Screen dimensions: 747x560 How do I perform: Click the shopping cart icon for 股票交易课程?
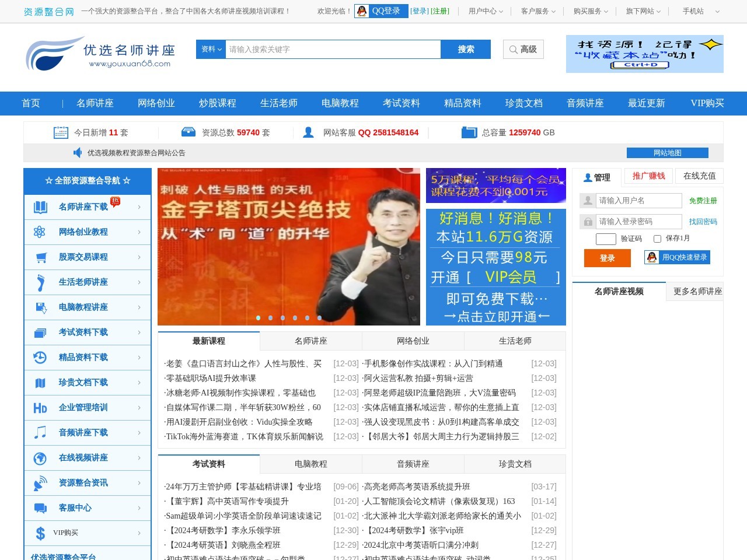[40, 257]
